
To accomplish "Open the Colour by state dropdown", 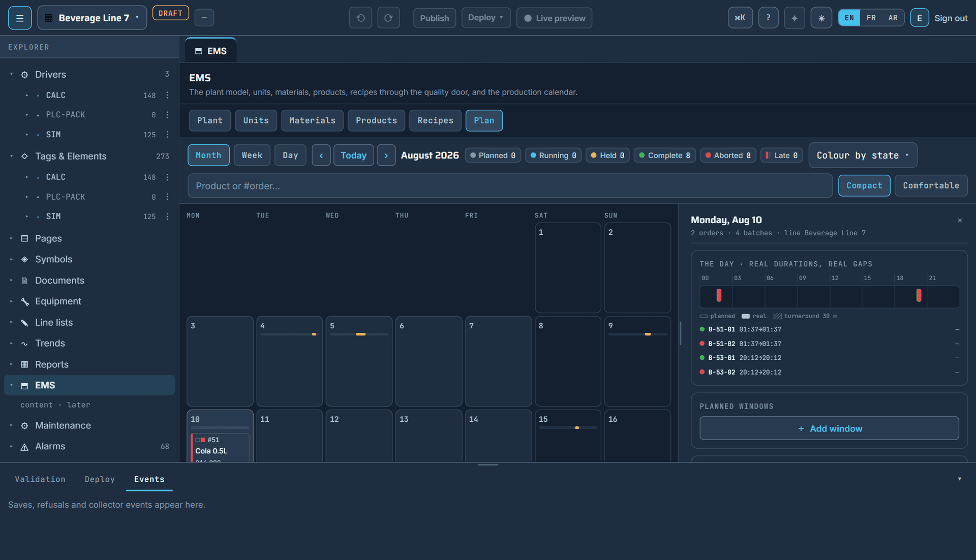I will (863, 155).
